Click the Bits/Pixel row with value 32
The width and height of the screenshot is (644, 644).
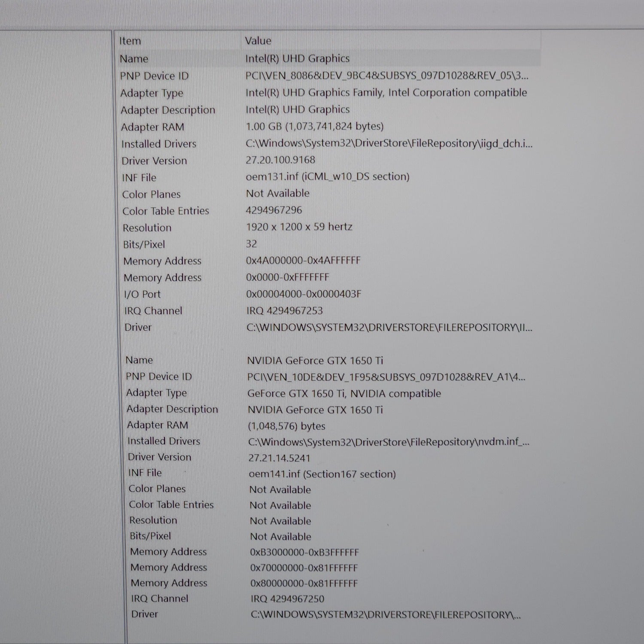(252, 244)
